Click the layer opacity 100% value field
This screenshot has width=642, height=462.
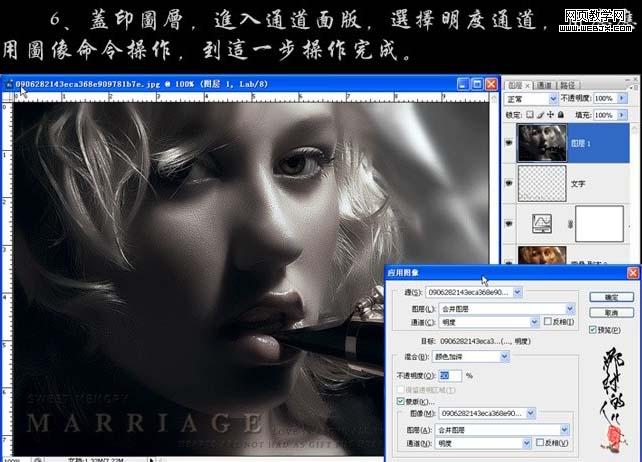(606, 98)
